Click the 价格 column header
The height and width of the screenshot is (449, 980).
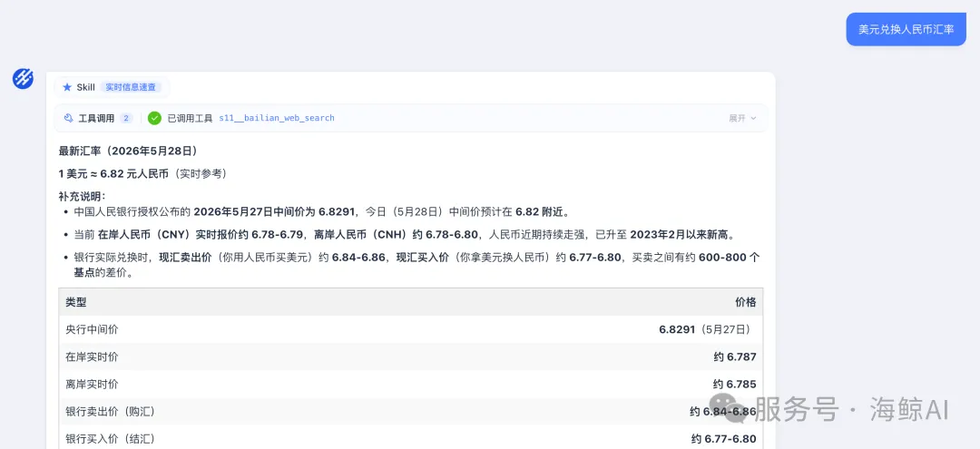(746, 302)
